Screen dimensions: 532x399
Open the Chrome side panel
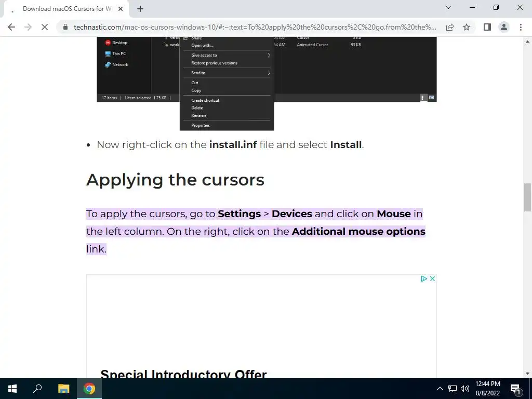[x=487, y=27]
